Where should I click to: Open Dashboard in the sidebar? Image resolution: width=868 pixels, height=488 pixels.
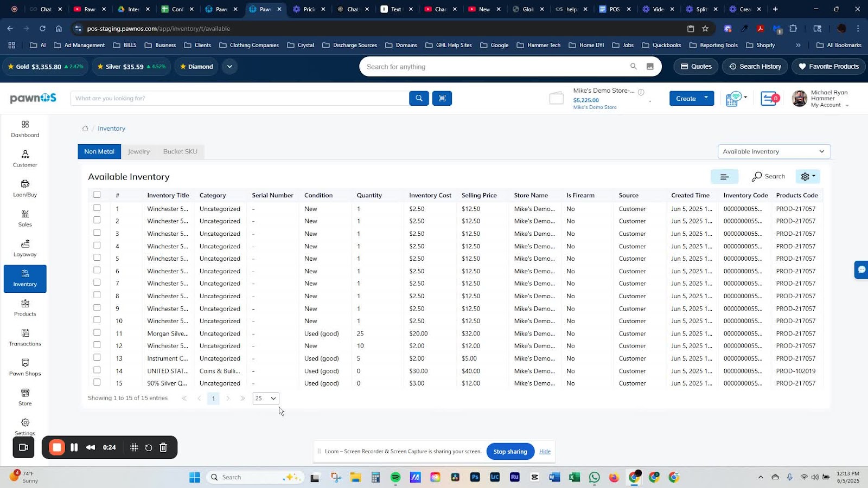(x=25, y=129)
